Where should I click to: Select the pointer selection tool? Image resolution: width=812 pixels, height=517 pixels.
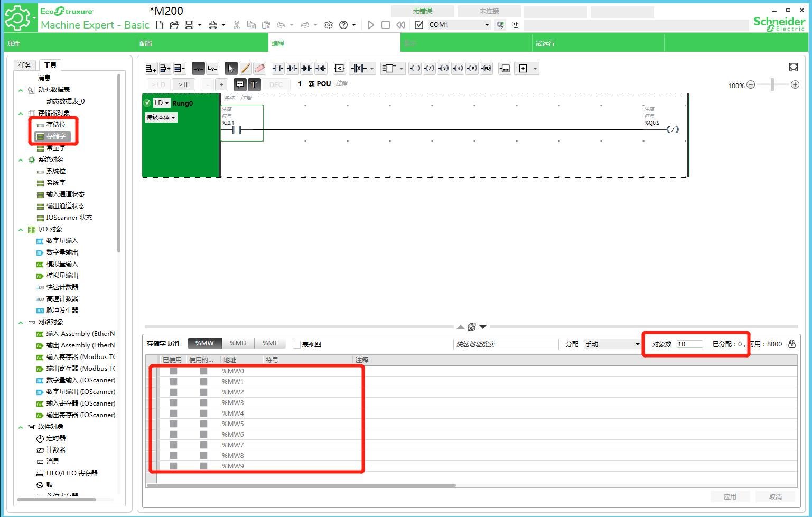click(231, 68)
